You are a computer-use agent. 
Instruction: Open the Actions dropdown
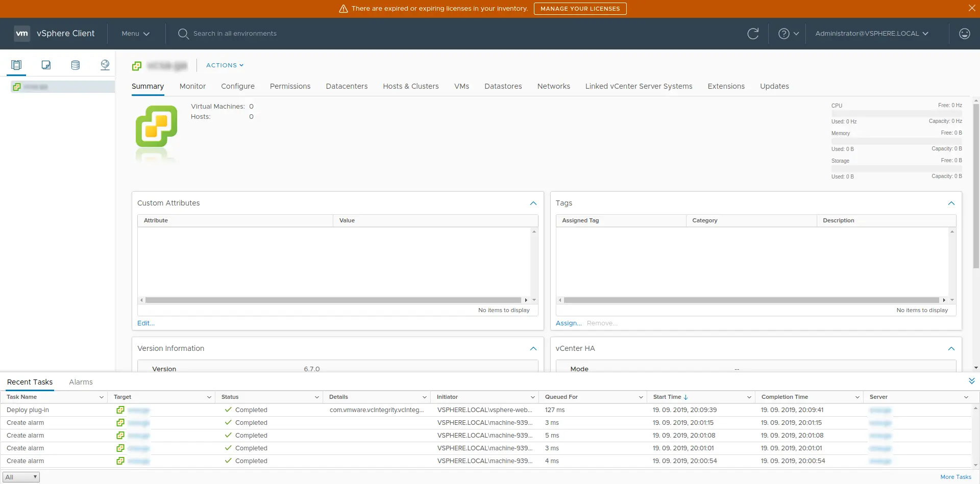click(x=225, y=65)
